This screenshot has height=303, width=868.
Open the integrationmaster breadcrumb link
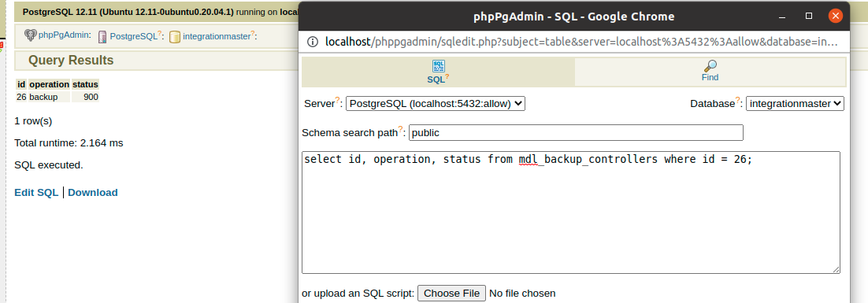pyautogui.click(x=217, y=36)
